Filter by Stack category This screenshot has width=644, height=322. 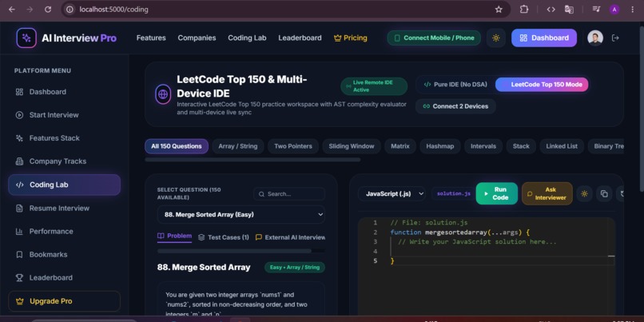coord(521,146)
